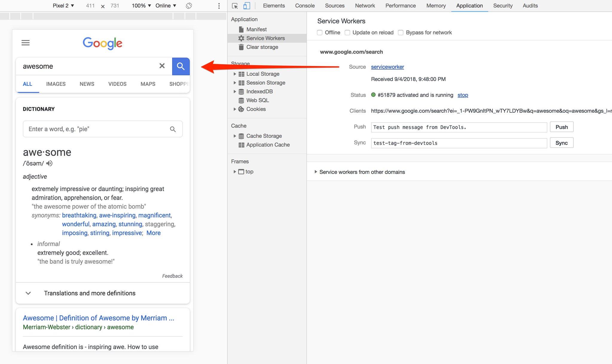Viewport: 612px width, 364px height.
Task: Switch to the Security tab
Action: 503,6
